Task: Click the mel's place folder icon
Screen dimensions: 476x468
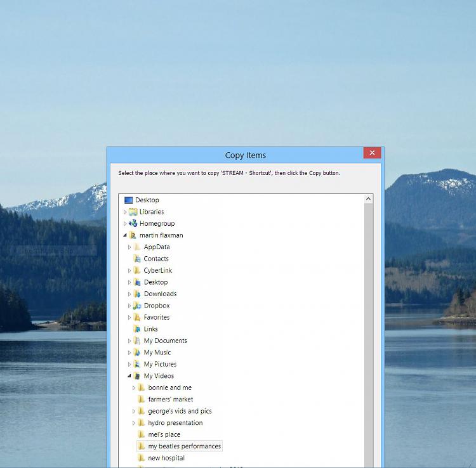Action: pos(142,434)
